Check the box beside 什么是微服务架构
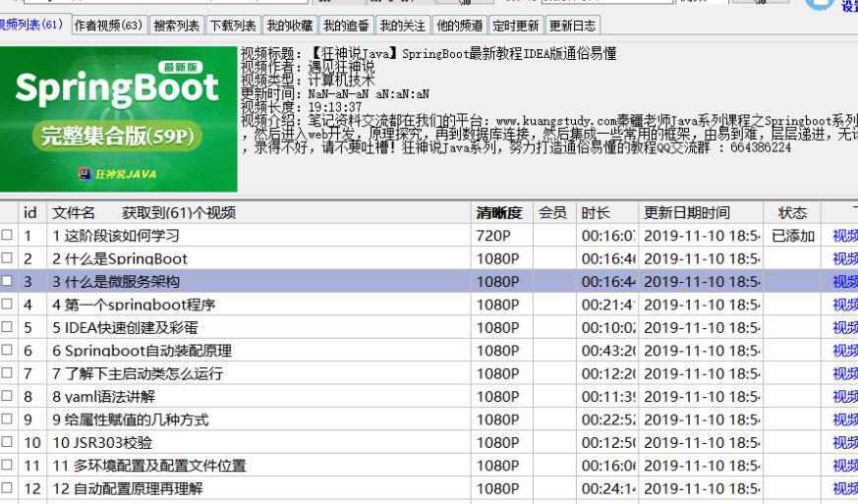 pos(8,282)
